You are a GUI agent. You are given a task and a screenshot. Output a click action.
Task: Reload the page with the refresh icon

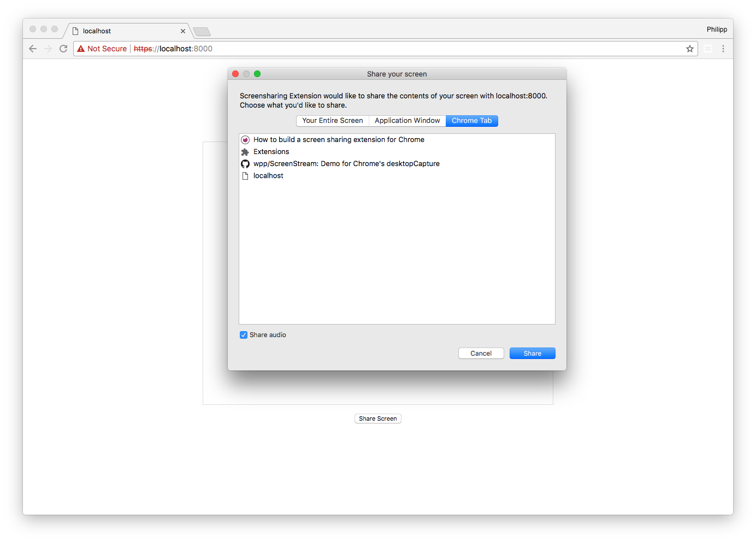pyautogui.click(x=63, y=48)
